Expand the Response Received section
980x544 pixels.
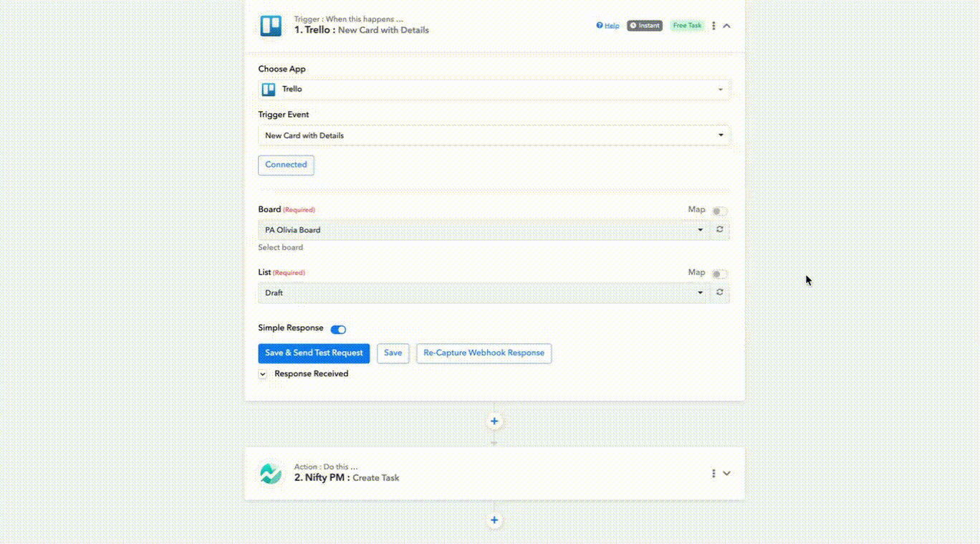[x=263, y=374]
